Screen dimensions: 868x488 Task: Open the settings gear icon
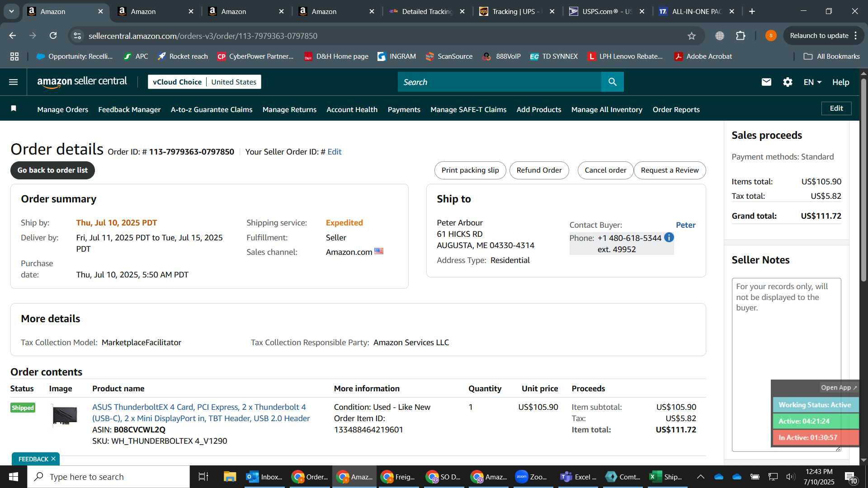(x=788, y=82)
